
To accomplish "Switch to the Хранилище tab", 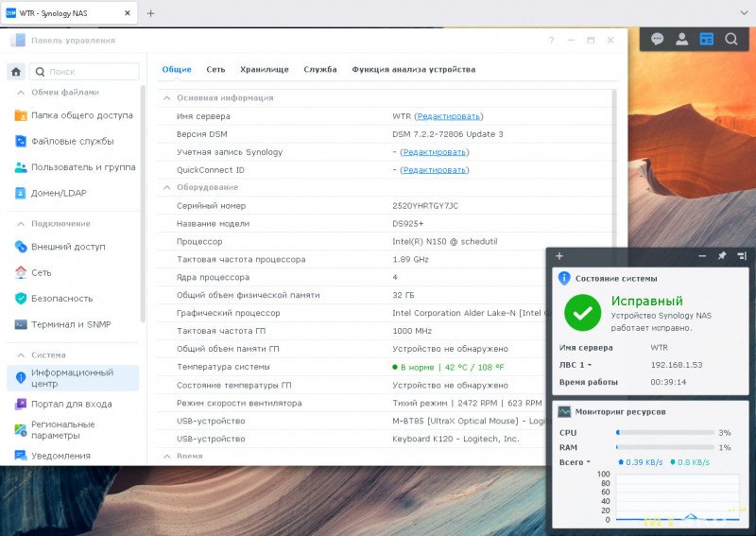I will tap(265, 69).
